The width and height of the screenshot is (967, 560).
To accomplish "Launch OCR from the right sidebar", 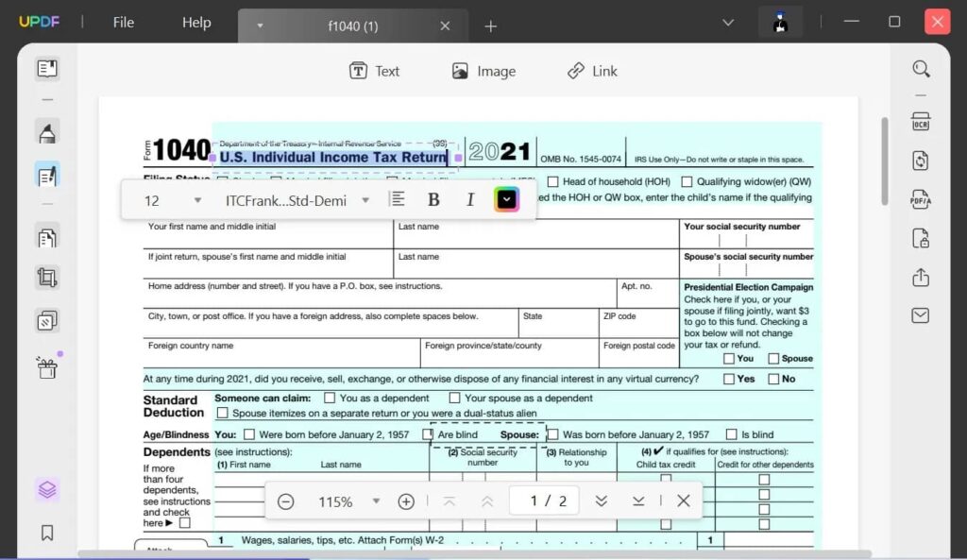I will pos(921,121).
